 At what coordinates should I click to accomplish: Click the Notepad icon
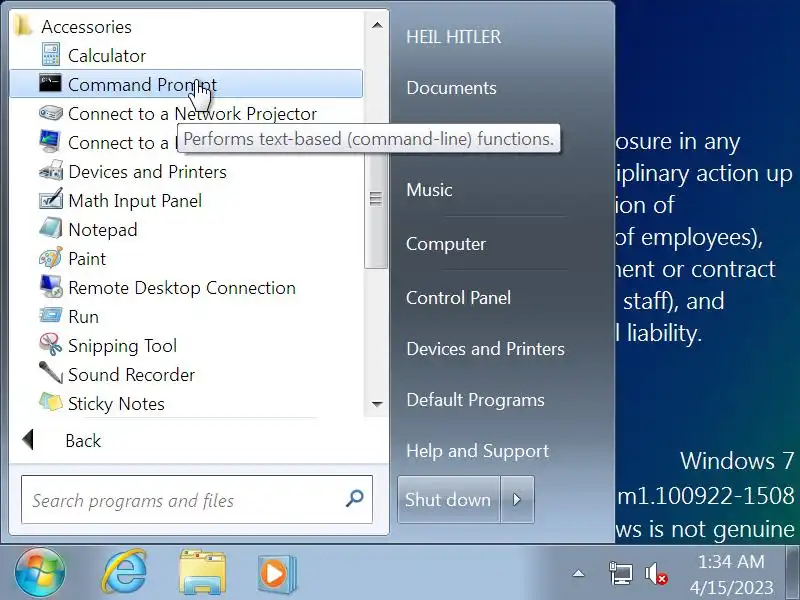pos(51,229)
